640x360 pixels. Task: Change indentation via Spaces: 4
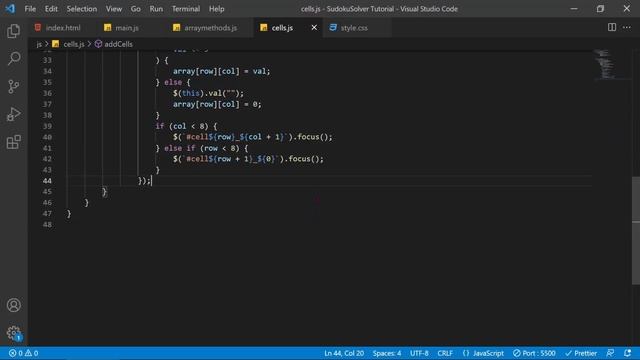click(x=387, y=353)
